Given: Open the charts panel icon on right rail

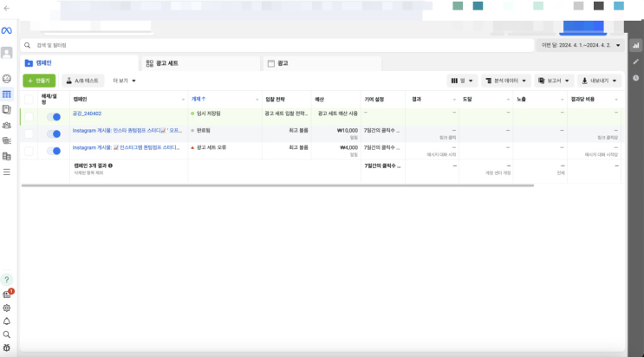Looking at the screenshot, I should (x=636, y=45).
